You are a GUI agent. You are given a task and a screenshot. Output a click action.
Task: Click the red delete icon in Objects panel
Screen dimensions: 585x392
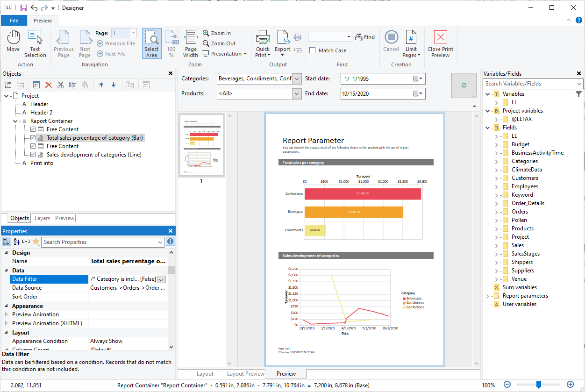[49, 85]
